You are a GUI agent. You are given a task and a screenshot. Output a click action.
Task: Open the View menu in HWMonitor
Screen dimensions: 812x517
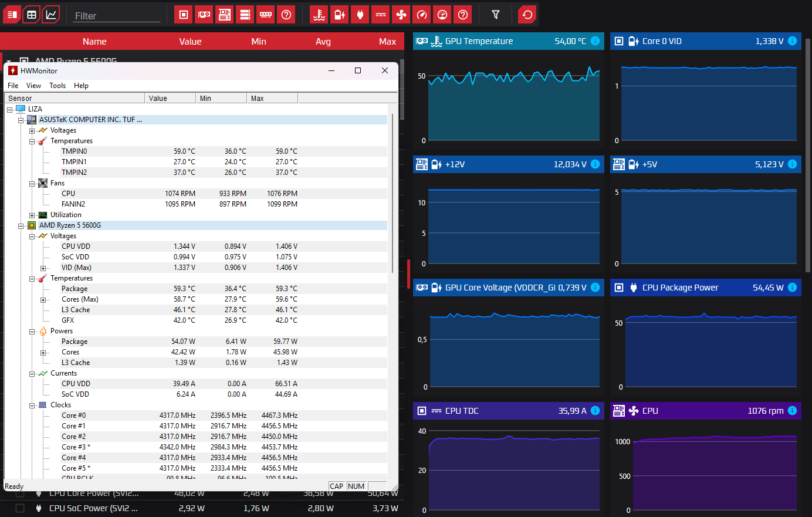[33, 86]
